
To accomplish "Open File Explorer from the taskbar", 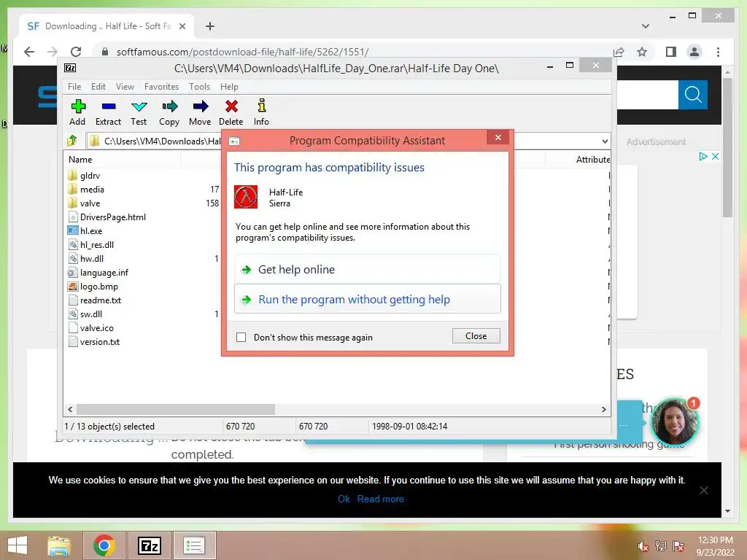I will [59, 545].
